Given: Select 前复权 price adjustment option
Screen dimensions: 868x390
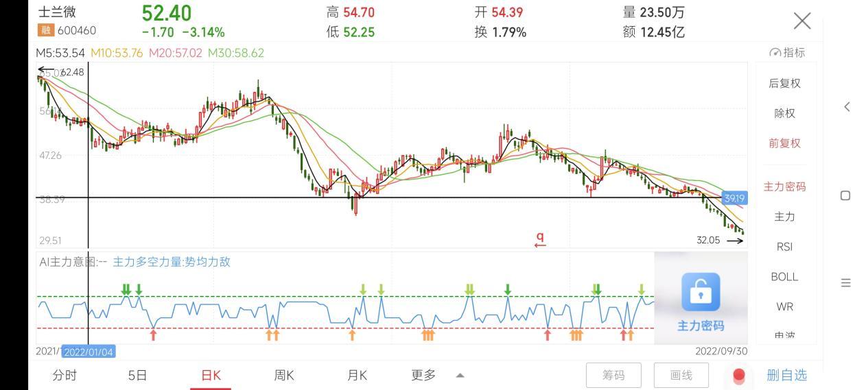Looking at the screenshot, I should (784, 143).
